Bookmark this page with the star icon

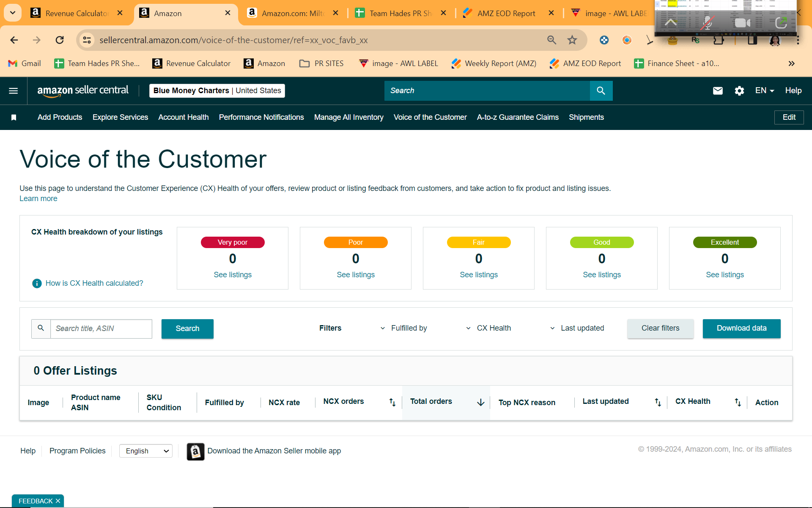pyautogui.click(x=572, y=40)
